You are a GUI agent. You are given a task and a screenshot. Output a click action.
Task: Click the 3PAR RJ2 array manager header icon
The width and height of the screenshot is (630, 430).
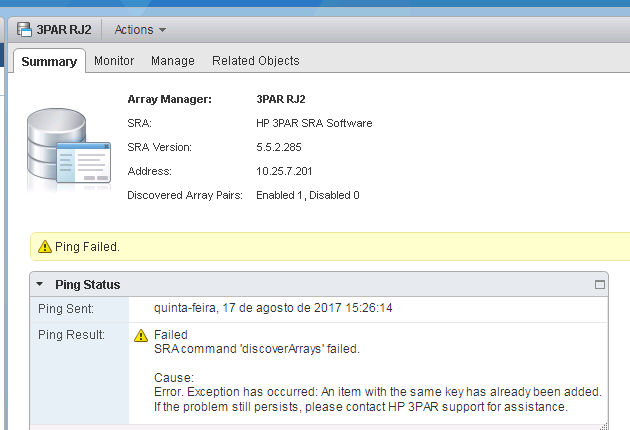coord(24,30)
